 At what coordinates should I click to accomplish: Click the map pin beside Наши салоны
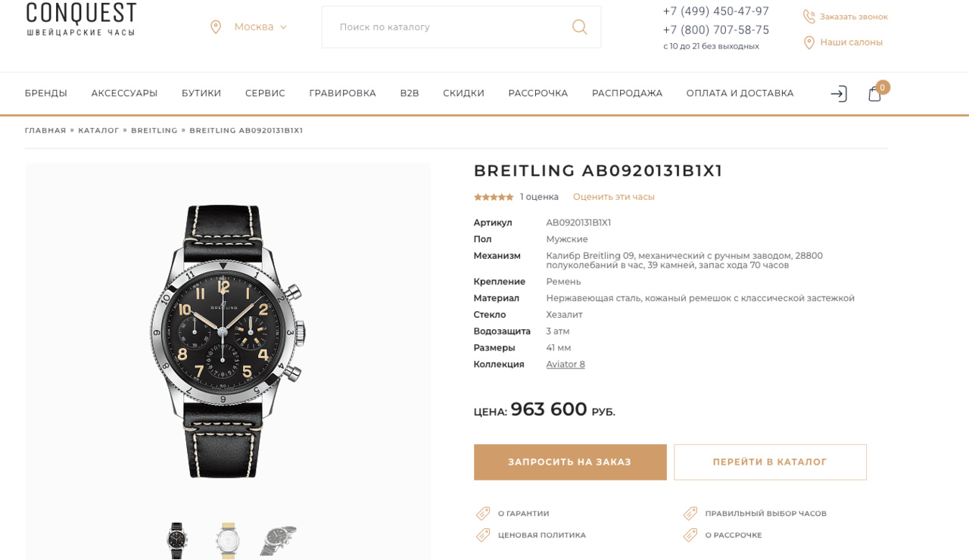tap(809, 42)
